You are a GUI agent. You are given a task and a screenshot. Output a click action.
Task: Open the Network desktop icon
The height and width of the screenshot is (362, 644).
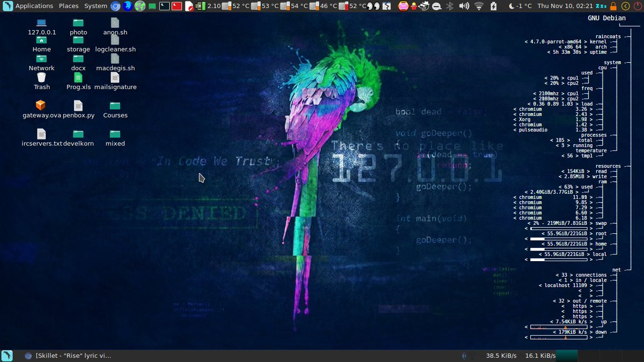[x=41, y=63]
